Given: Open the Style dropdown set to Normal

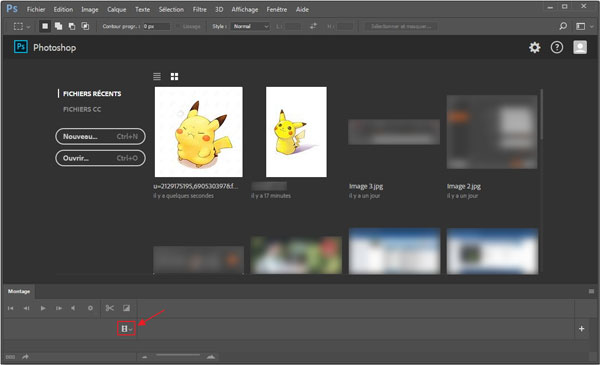Looking at the screenshot, I should click(x=250, y=26).
